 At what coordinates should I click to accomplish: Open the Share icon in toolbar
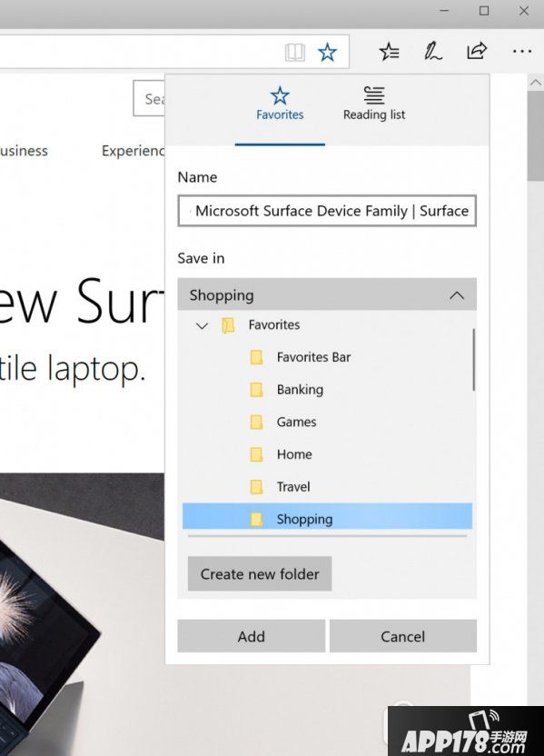[x=477, y=51]
